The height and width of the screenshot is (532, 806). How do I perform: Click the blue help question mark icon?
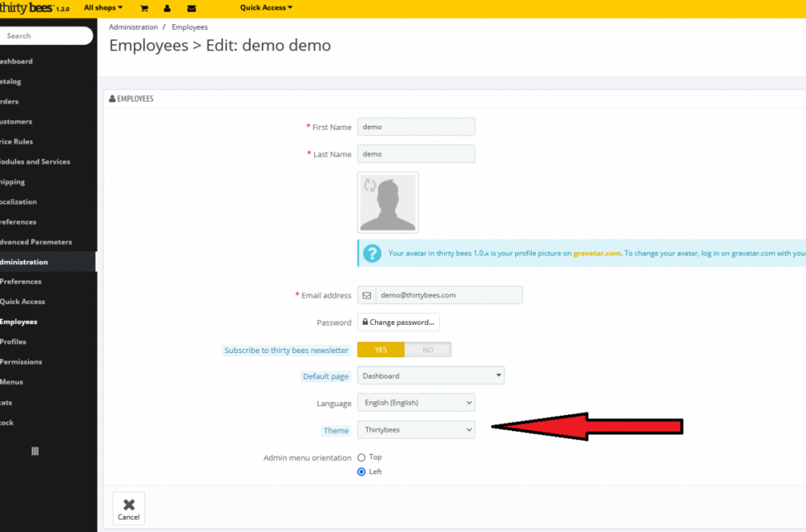[372, 253]
